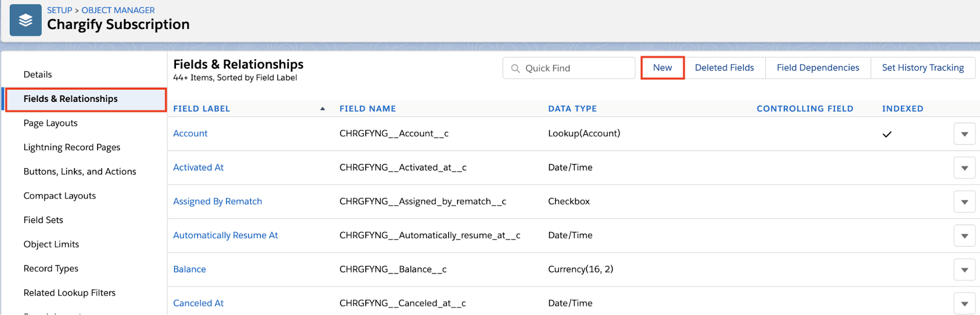Click the New field button
The height and width of the screenshot is (315, 980).
click(x=662, y=68)
